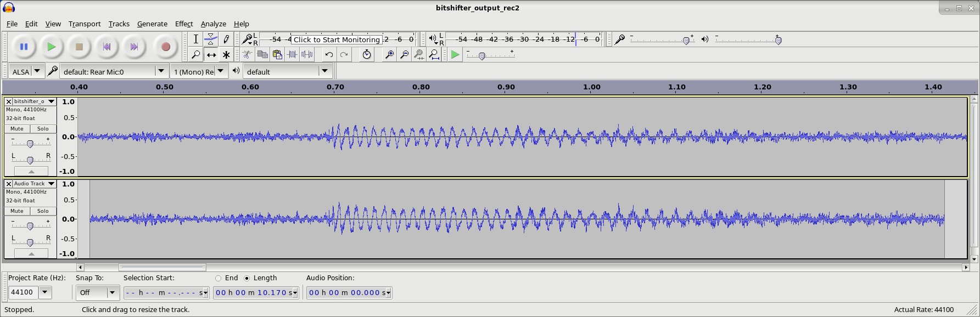This screenshot has width=980, height=317.
Task: Select the Selection (I-beam) tool
Action: pos(196,39)
